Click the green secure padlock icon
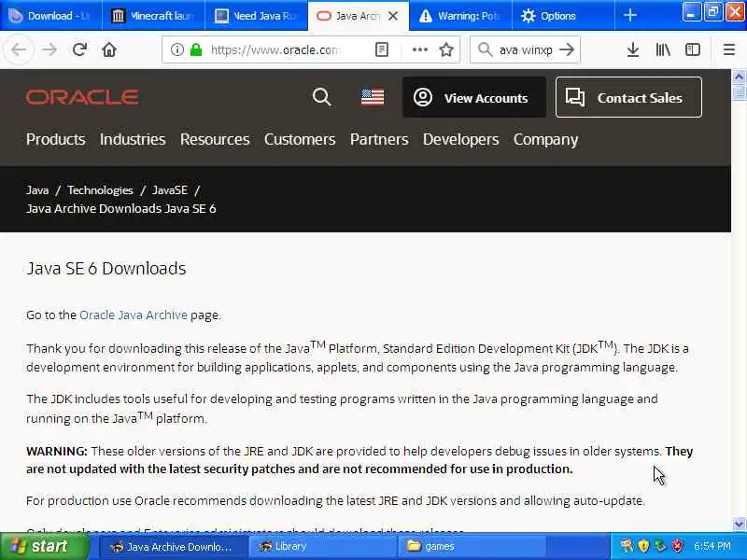Viewport: 747px width, 560px height. click(x=196, y=49)
